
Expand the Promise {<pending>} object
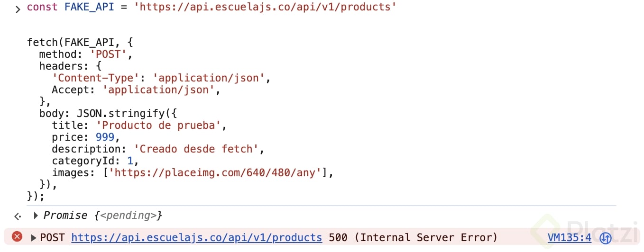36,216
